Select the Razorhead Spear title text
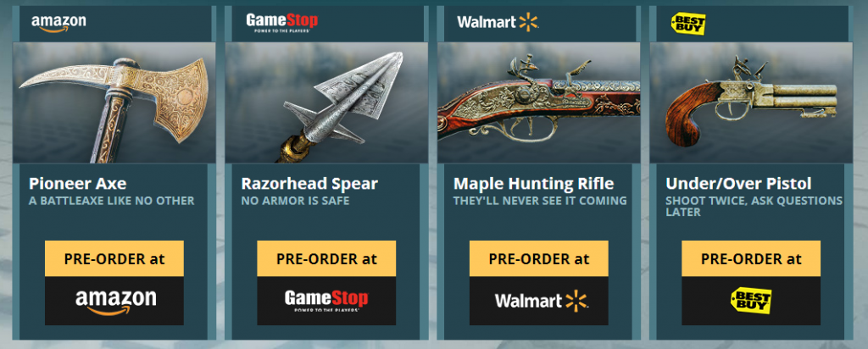Viewport: 868px width, 349px height. [309, 184]
